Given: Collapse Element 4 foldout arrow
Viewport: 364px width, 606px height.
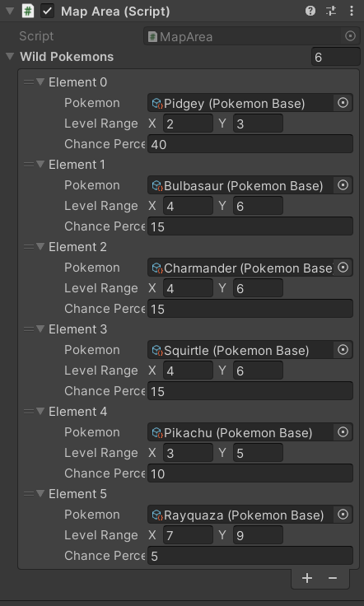Looking at the screenshot, I should tap(40, 412).
